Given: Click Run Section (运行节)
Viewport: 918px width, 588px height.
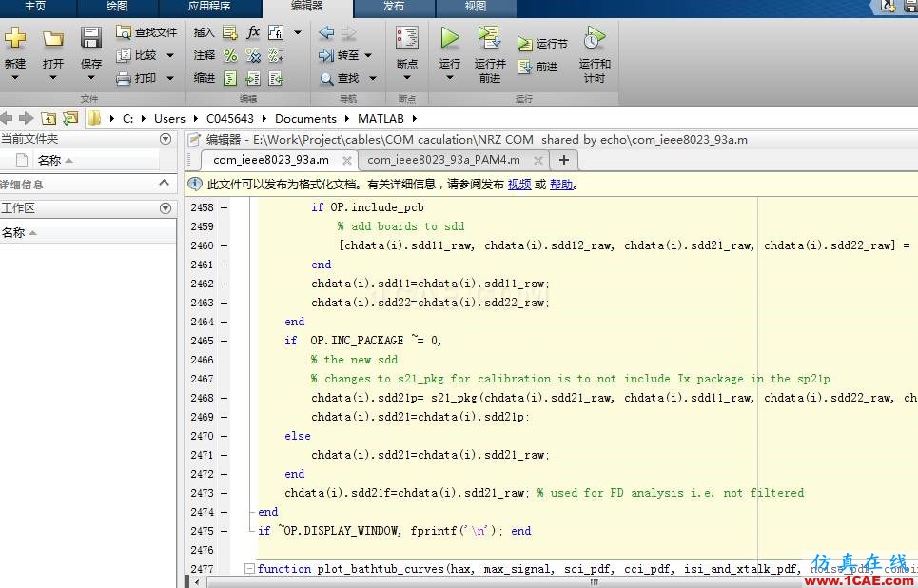Looking at the screenshot, I should pos(542,44).
